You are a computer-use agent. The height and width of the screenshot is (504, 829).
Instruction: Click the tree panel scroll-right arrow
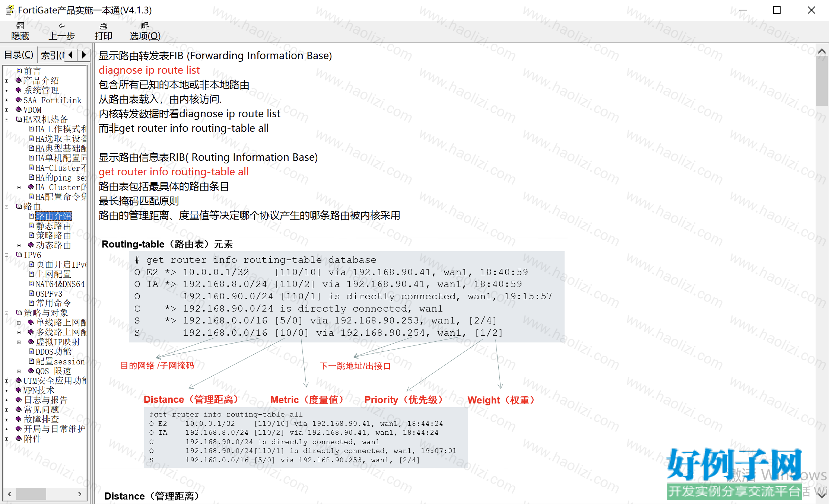pyautogui.click(x=80, y=494)
